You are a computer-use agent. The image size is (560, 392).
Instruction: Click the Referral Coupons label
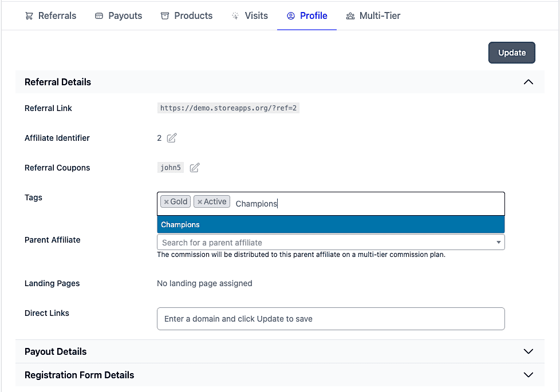[57, 168]
